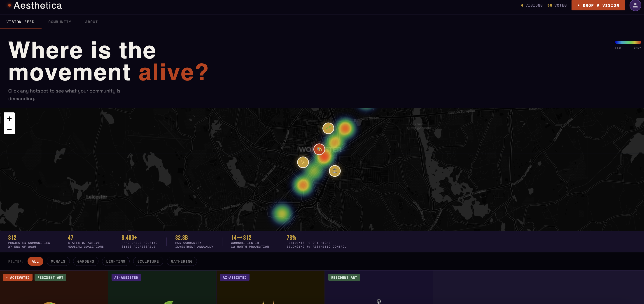Screen dimensions: 644x304
Task: Zoom in the map with plus
Action: tap(9, 118)
